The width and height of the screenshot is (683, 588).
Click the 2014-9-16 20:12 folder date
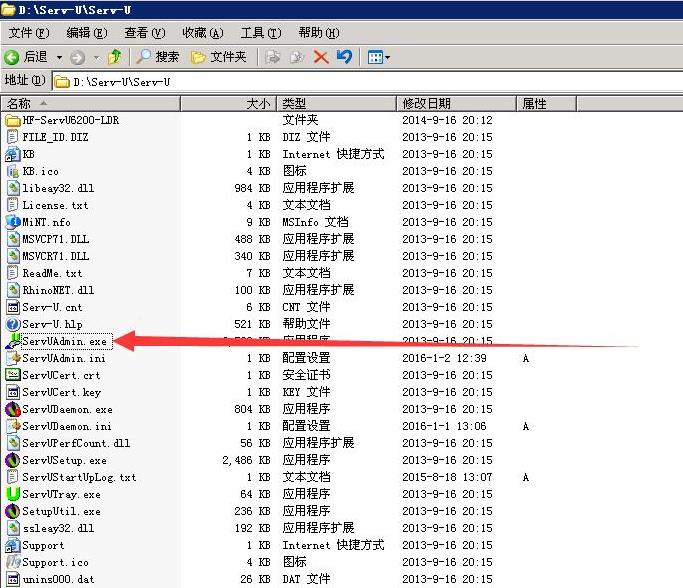tap(447, 120)
